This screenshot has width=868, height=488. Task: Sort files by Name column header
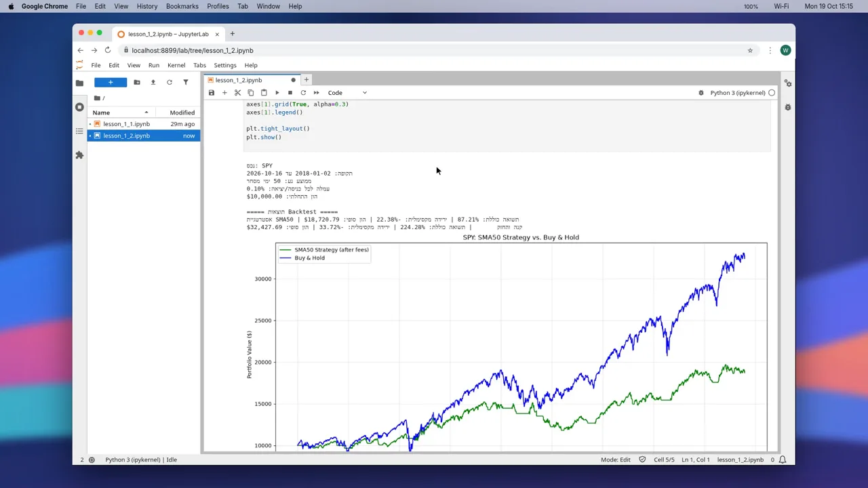point(122,113)
